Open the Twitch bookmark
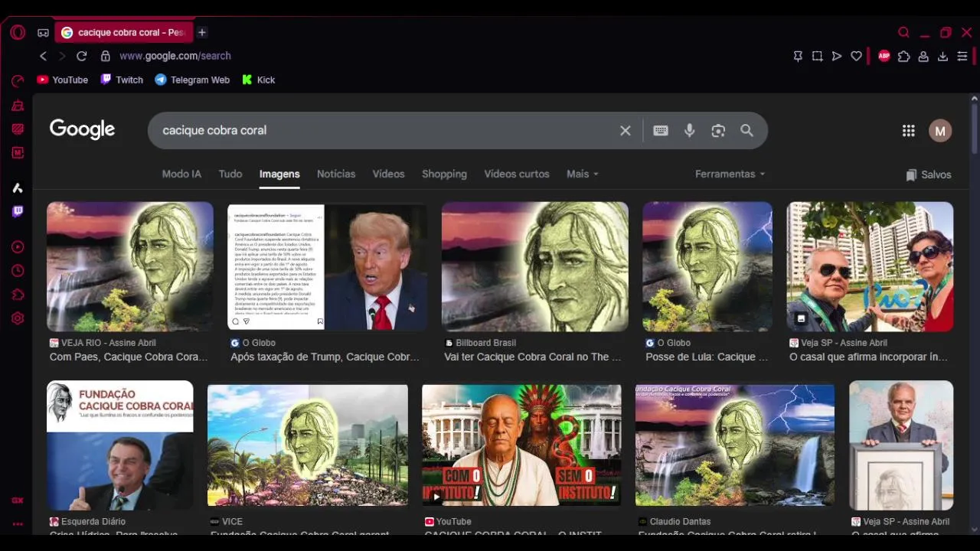 coord(122,80)
